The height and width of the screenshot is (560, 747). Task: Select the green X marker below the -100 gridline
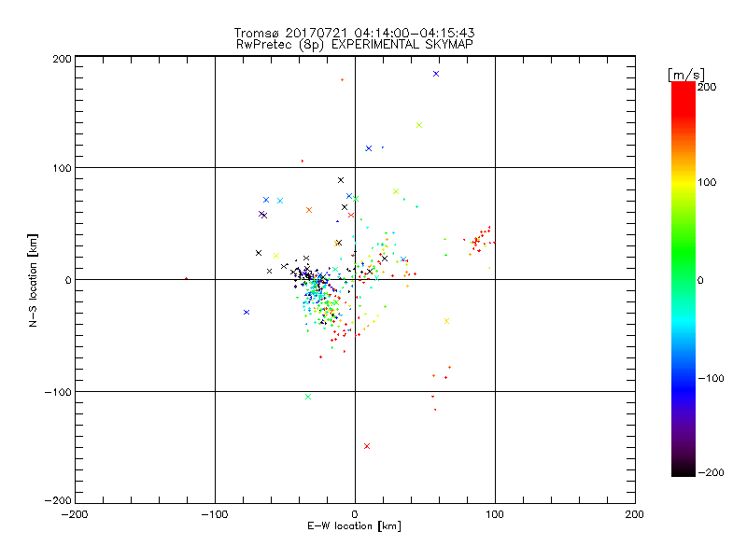point(308,397)
